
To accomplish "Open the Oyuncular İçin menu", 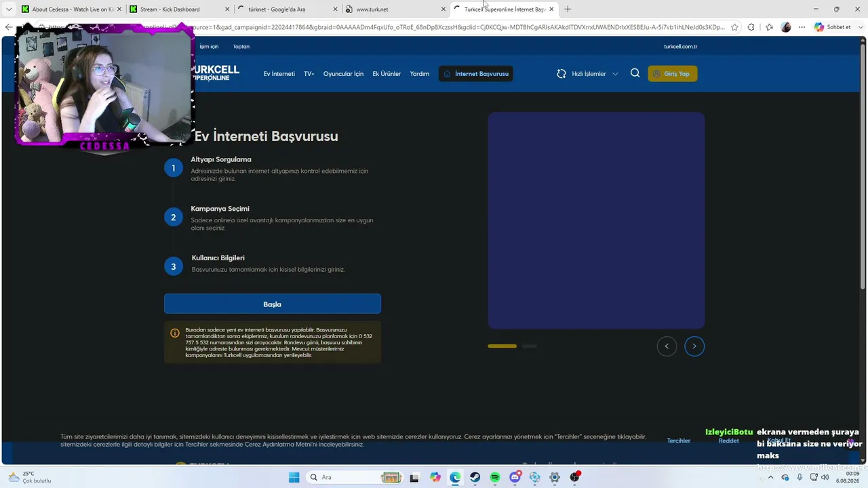I will point(343,74).
